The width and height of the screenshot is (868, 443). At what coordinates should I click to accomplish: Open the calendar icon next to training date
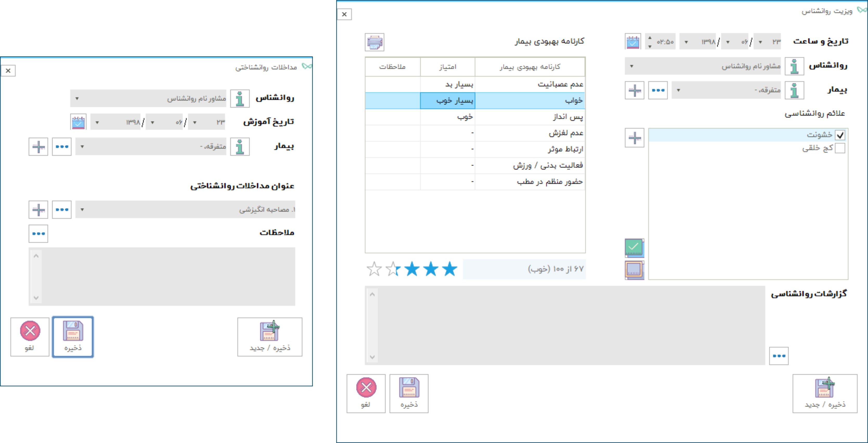coord(78,122)
